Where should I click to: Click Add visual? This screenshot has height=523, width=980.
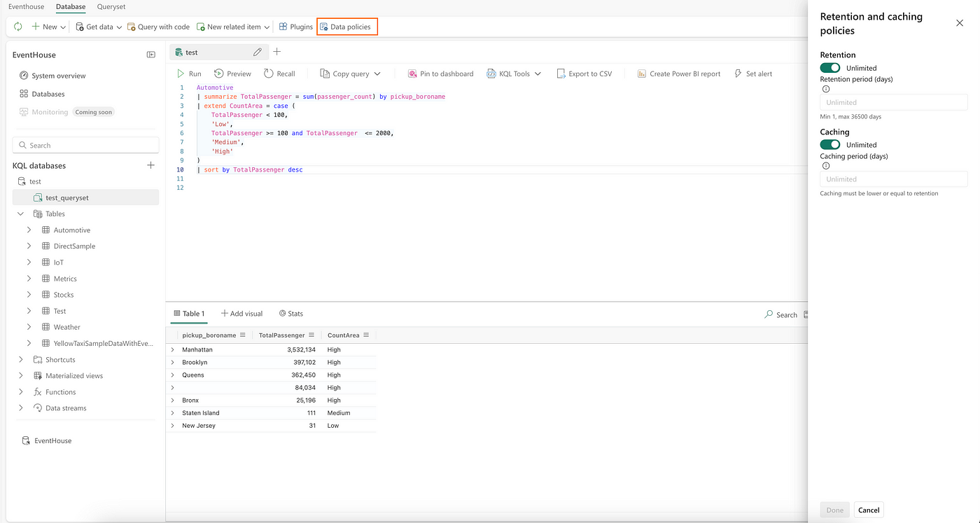241,314
